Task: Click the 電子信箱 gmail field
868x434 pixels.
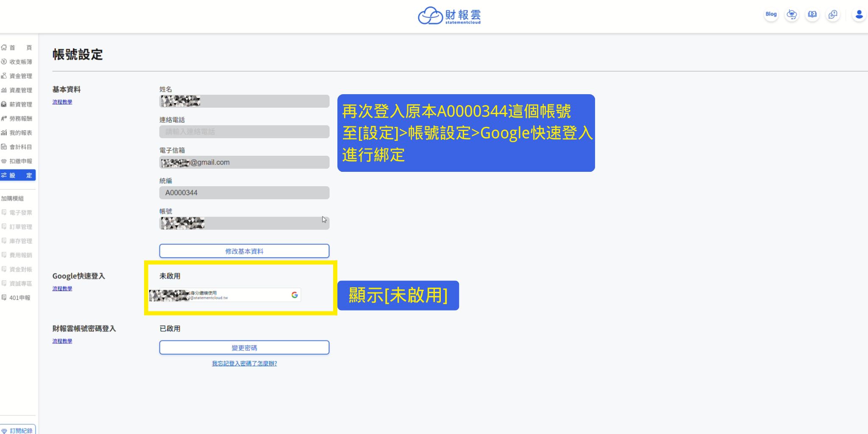Action: coord(244,162)
